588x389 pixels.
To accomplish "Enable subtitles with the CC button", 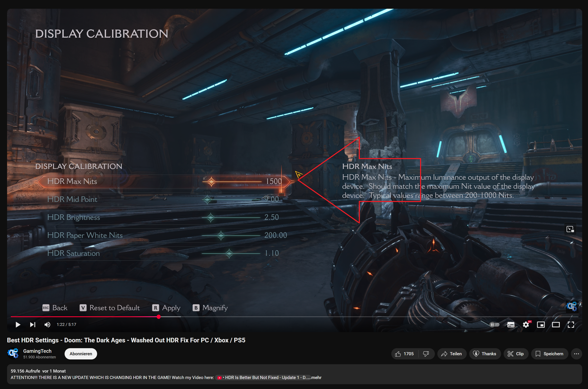I will [x=510, y=324].
